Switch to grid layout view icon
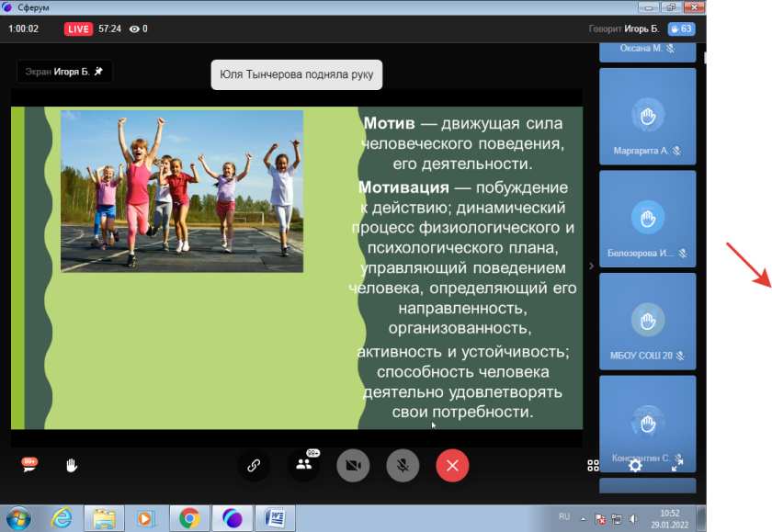This screenshot has height=532, width=772. pos(594,466)
